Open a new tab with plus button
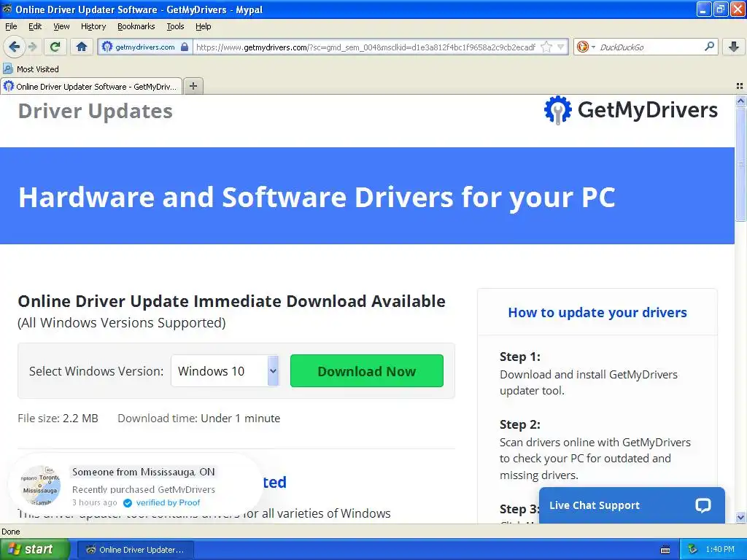Viewport: 747px width, 560px height. click(x=193, y=86)
